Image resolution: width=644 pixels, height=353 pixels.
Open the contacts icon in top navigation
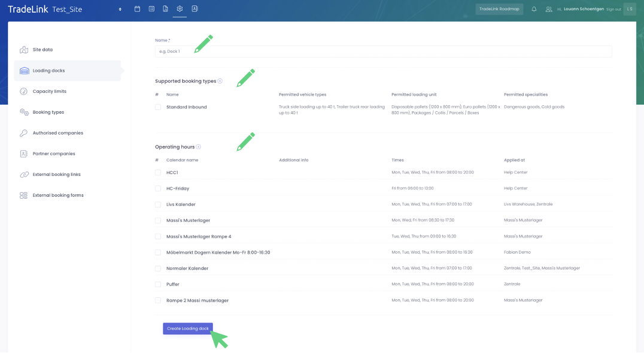coord(195,9)
